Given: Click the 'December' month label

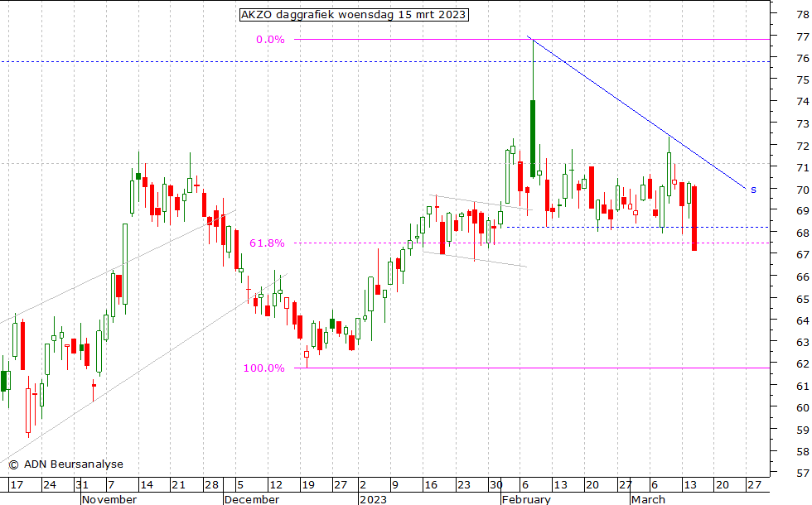Looking at the screenshot, I should (252, 499).
